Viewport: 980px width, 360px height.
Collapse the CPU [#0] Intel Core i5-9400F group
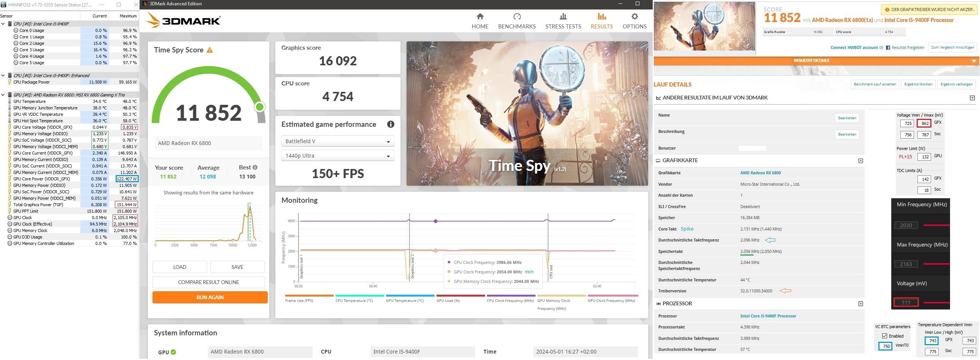pos(3,24)
